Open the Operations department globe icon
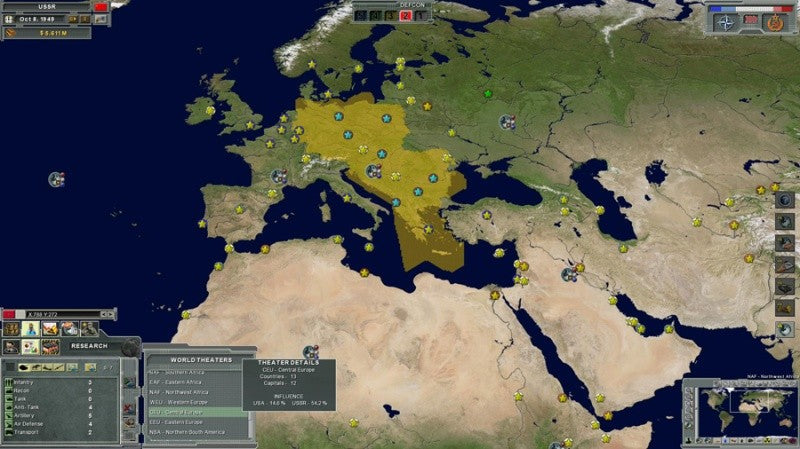 (x=69, y=329)
